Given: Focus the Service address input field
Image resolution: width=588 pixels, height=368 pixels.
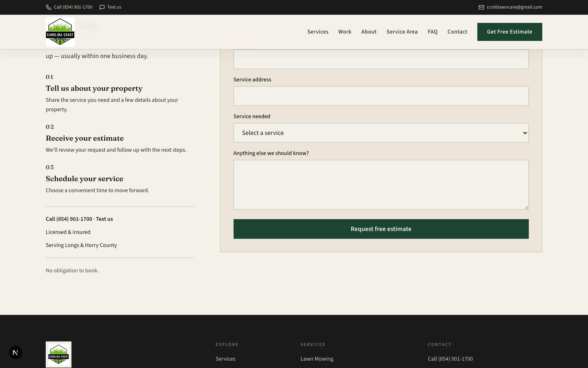Looking at the screenshot, I should [381, 96].
